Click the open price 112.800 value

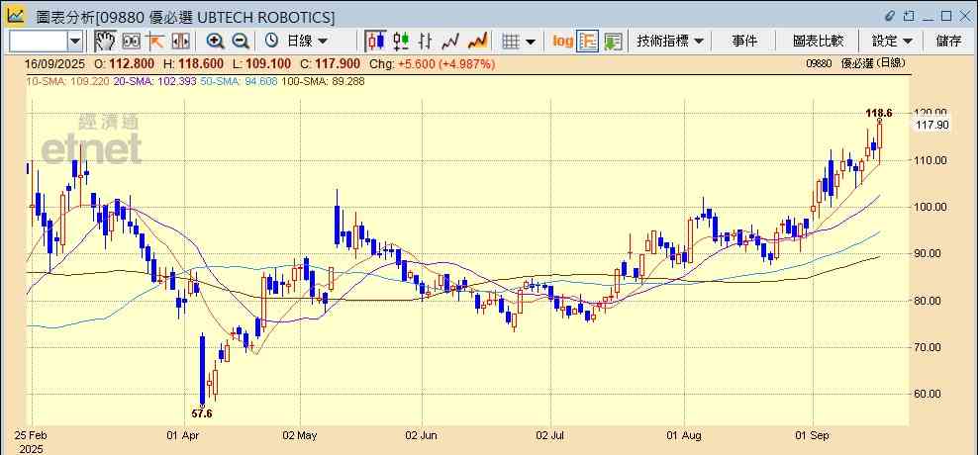pyautogui.click(x=131, y=63)
